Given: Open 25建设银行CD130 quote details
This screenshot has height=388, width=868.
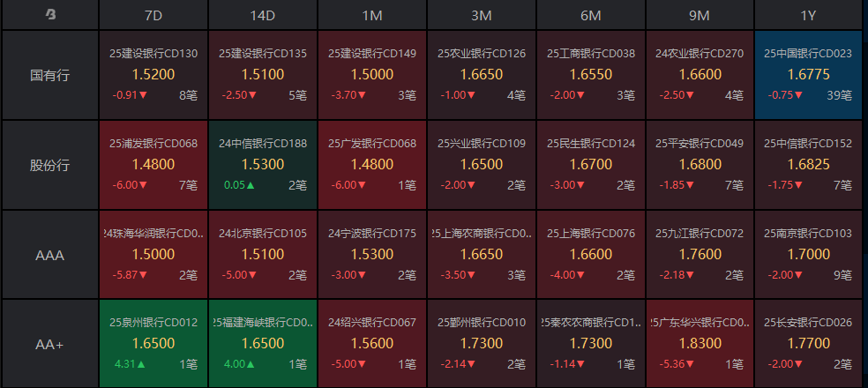Looking at the screenshot, I should point(153,75).
